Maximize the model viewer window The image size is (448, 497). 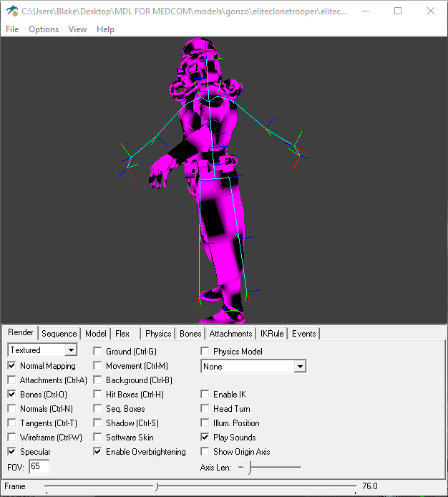398,11
